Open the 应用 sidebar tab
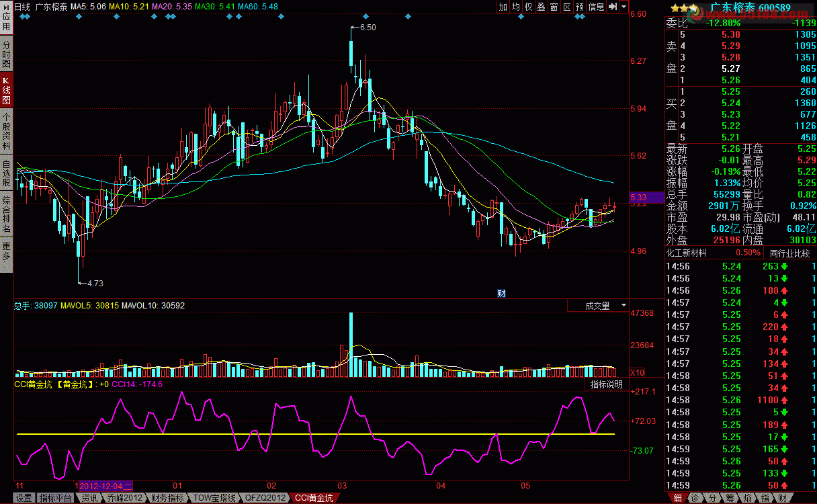The width and height of the screenshot is (817, 504). (6, 18)
